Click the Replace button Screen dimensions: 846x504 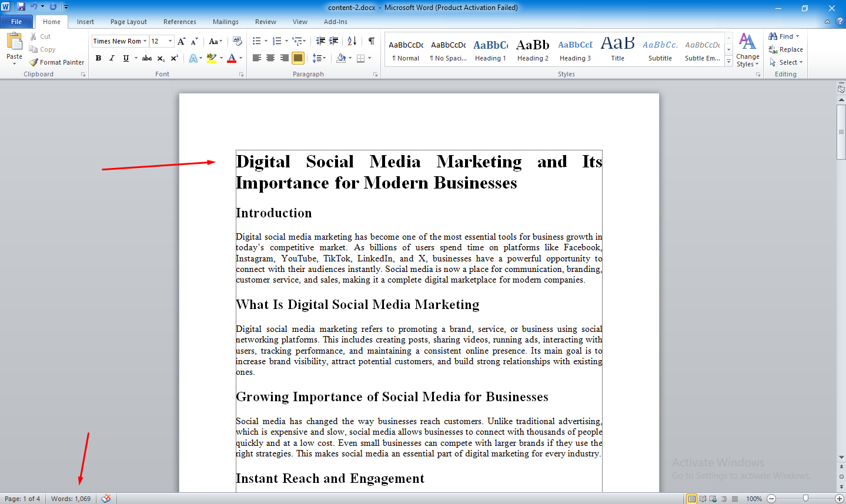pos(786,49)
